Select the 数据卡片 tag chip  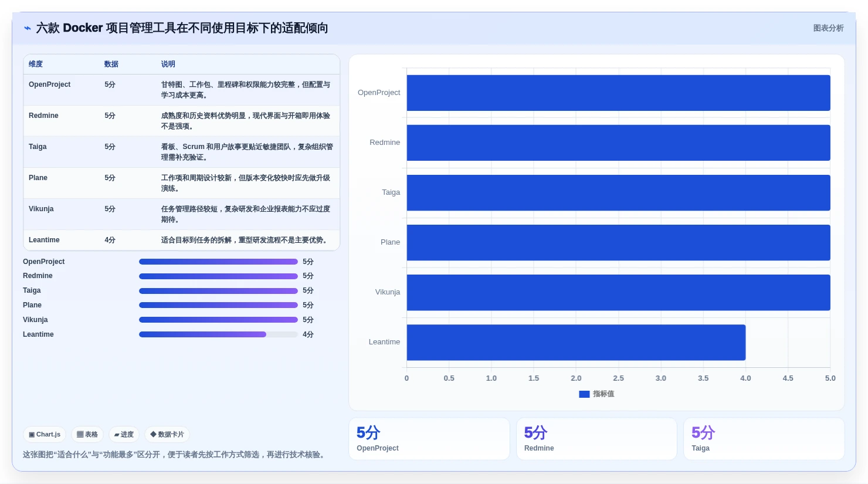coord(167,435)
